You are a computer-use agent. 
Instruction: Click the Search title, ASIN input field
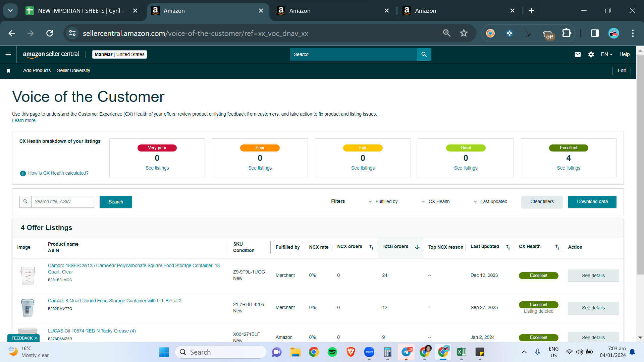coord(63,202)
